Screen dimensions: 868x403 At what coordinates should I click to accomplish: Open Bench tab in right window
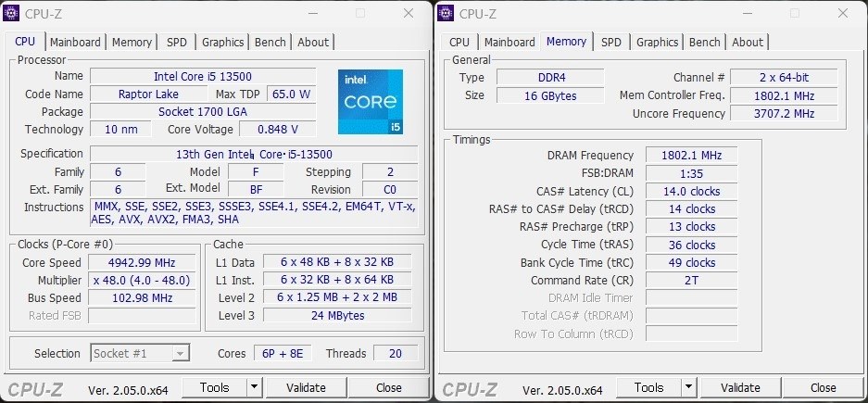[x=705, y=42]
